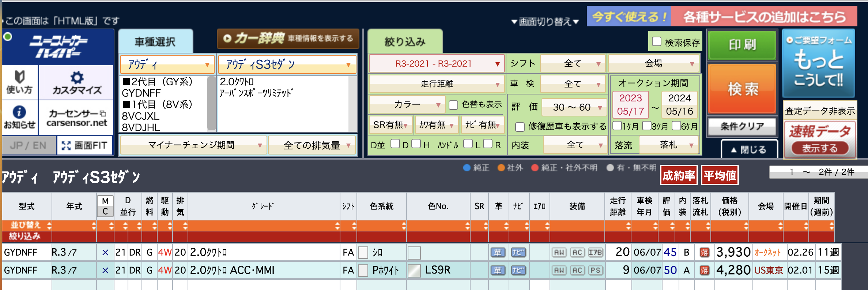
Task: Open the カラー color dropdown
Action: click(407, 105)
